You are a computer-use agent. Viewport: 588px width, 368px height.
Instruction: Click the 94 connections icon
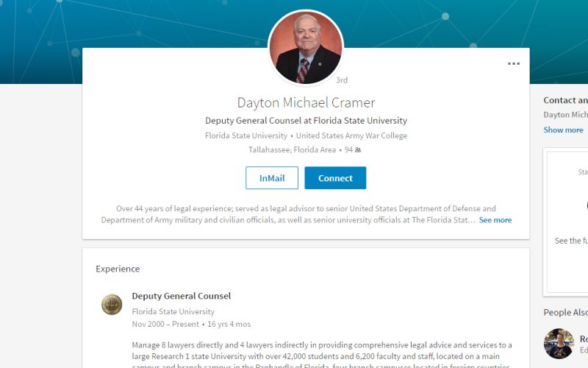(x=358, y=150)
